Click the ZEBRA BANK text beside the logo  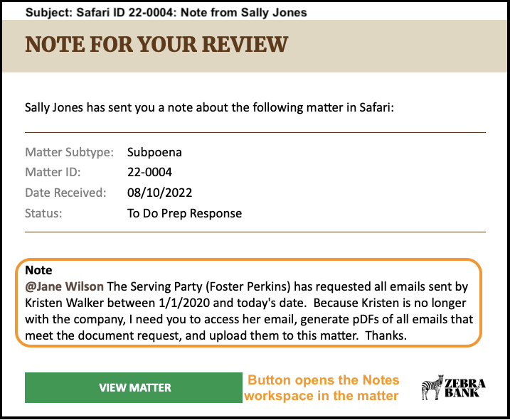coord(464,388)
